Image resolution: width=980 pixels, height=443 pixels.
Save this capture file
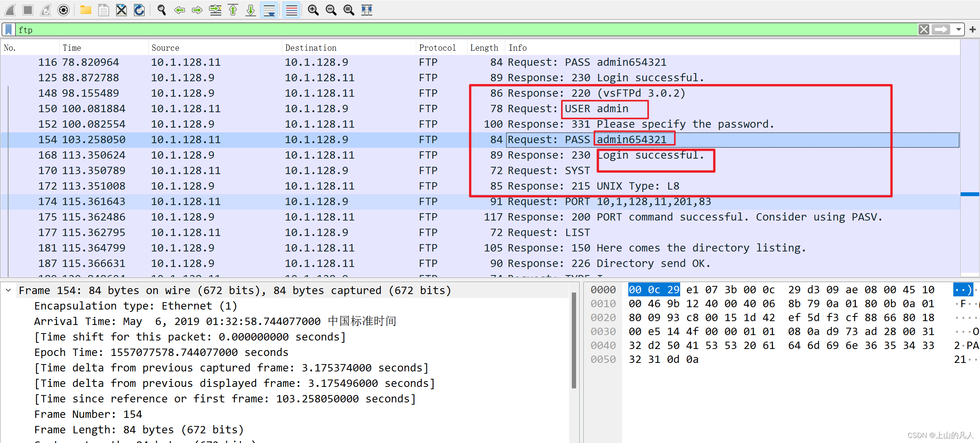point(103,10)
